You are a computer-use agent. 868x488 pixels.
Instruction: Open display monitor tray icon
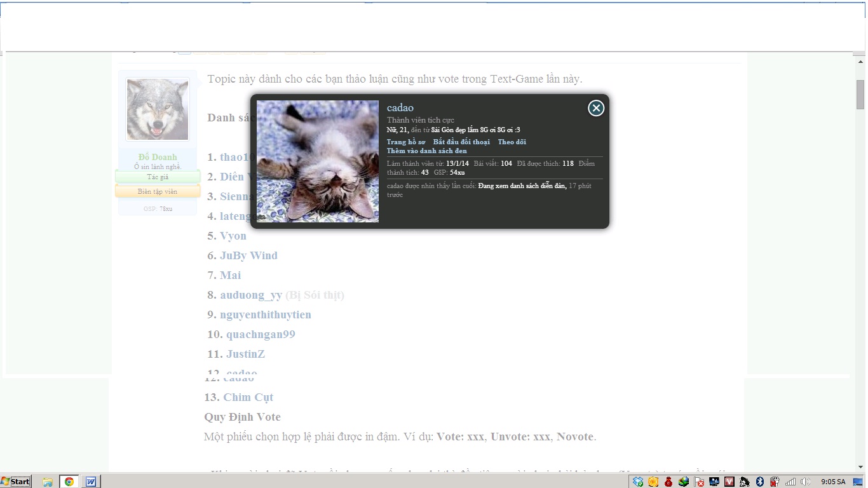click(x=714, y=482)
